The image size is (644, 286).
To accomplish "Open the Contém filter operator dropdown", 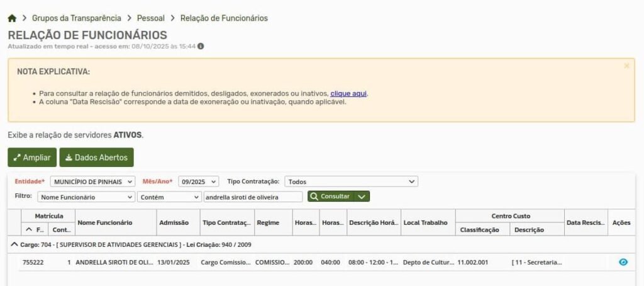I will click(169, 197).
